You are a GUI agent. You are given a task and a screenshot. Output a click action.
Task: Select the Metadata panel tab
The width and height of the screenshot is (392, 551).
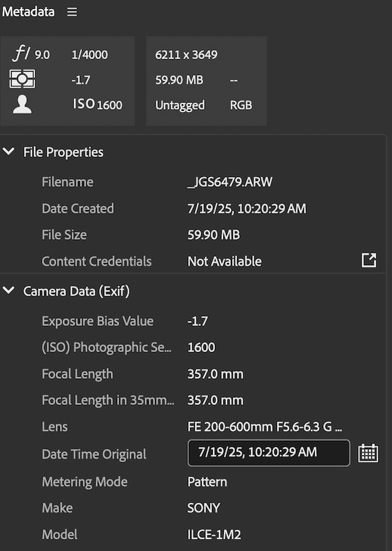click(x=28, y=12)
